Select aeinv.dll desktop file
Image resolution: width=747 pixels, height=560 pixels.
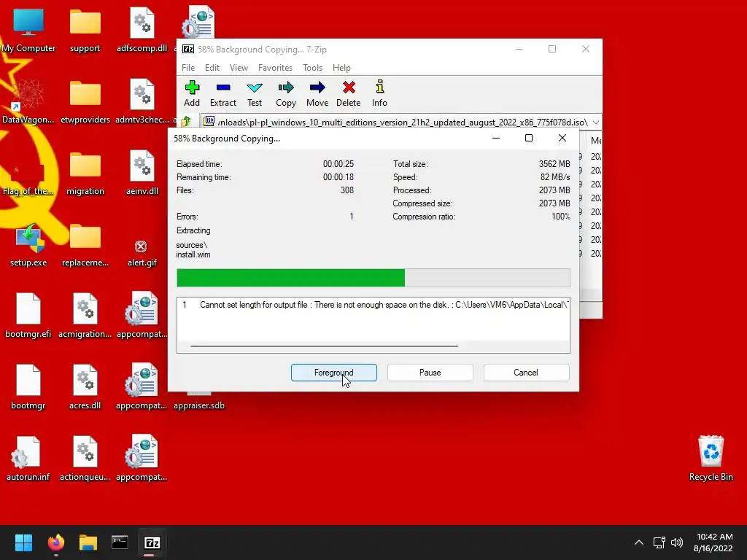coord(142,172)
